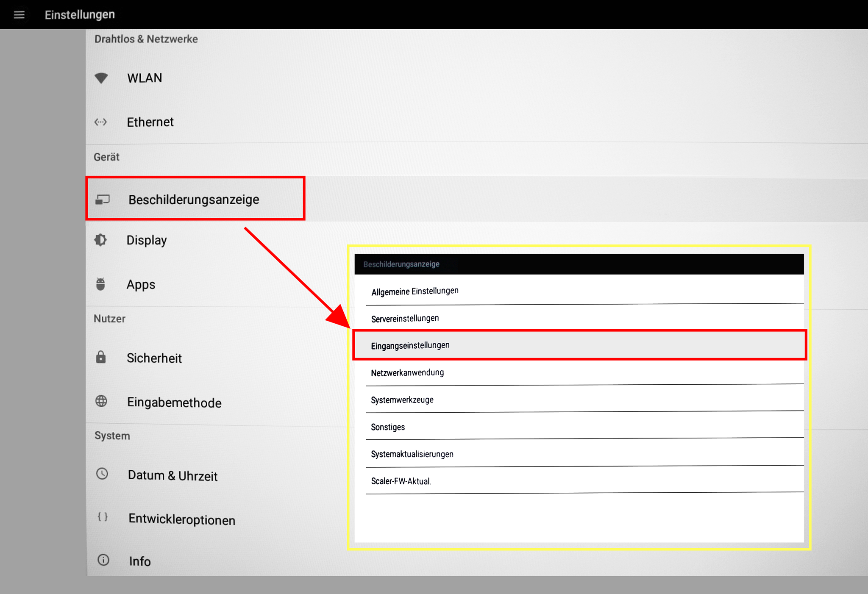Choose Eingangseinstellungen option
The height and width of the screenshot is (594, 868).
pyautogui.click(x=410, y=346)
